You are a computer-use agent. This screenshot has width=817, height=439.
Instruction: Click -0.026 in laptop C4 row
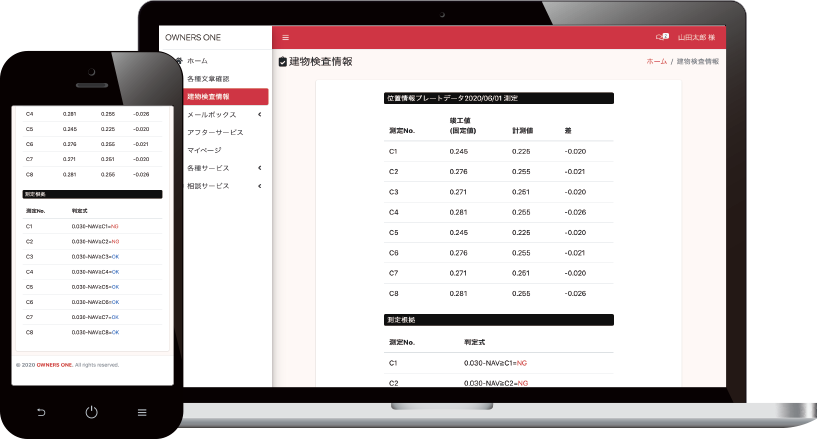click(575, 212)
